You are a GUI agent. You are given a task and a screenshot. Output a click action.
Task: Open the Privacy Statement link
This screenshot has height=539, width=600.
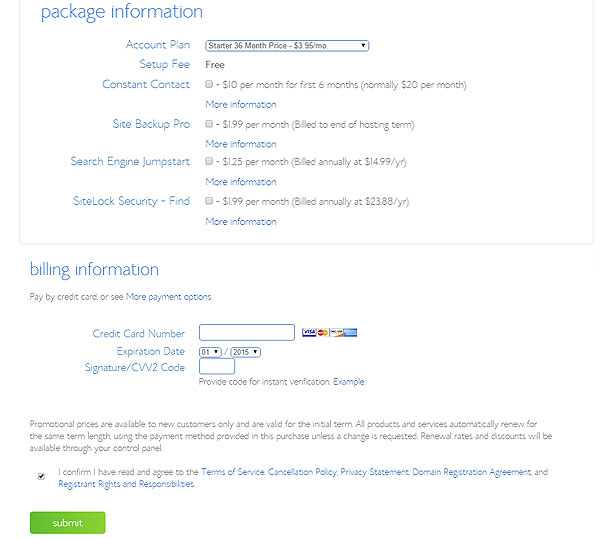[x=374, y=472]
